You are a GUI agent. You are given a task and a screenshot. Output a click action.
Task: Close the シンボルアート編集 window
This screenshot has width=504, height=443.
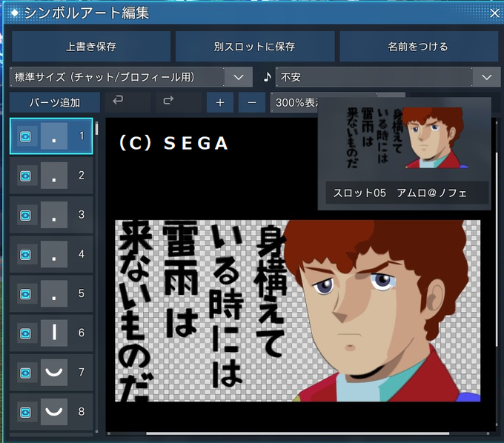tap(495, 13)
